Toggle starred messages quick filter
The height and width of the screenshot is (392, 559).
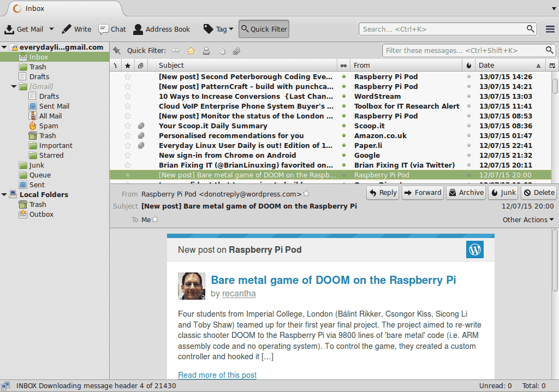[x=191, y=51]
